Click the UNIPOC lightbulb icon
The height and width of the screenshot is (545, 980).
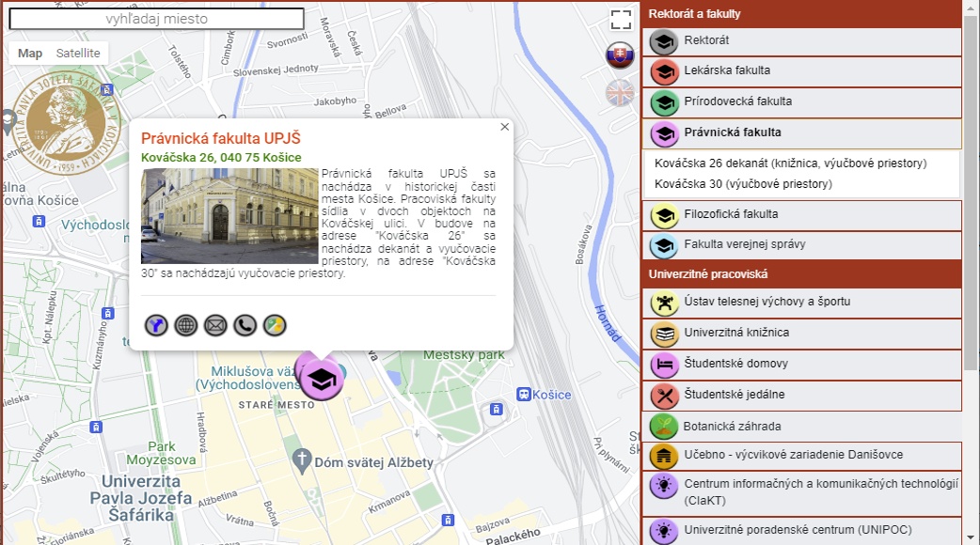coord(664,531)
